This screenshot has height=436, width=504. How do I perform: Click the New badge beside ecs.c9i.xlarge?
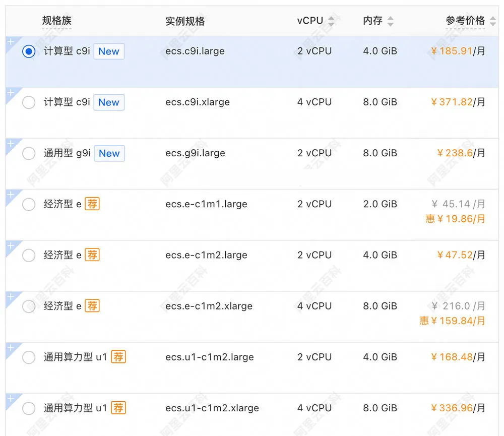point(109,102)
